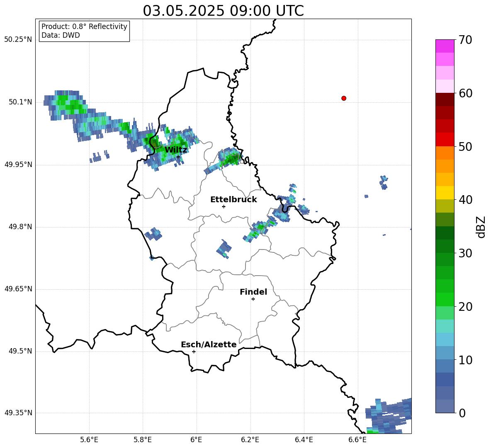Click the 49.8°N latitude label
The image size is (491, 448).
(20, 227)
